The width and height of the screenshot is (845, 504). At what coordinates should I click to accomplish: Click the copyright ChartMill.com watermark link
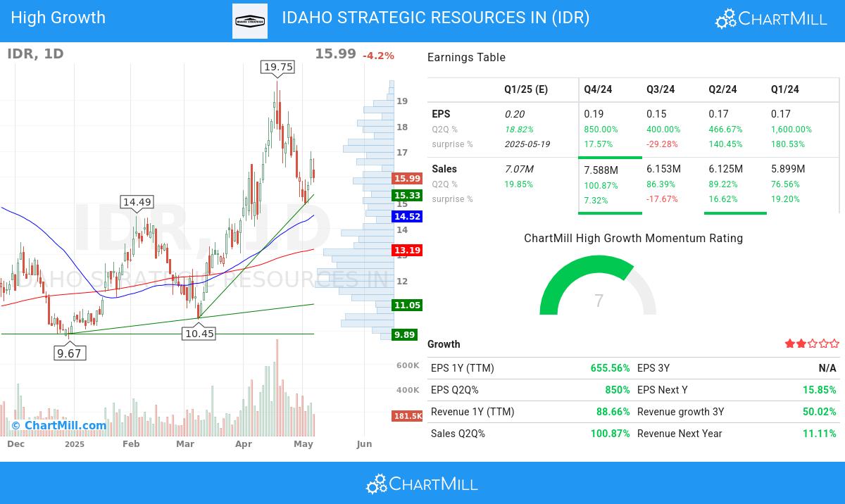tap(59, 425)
